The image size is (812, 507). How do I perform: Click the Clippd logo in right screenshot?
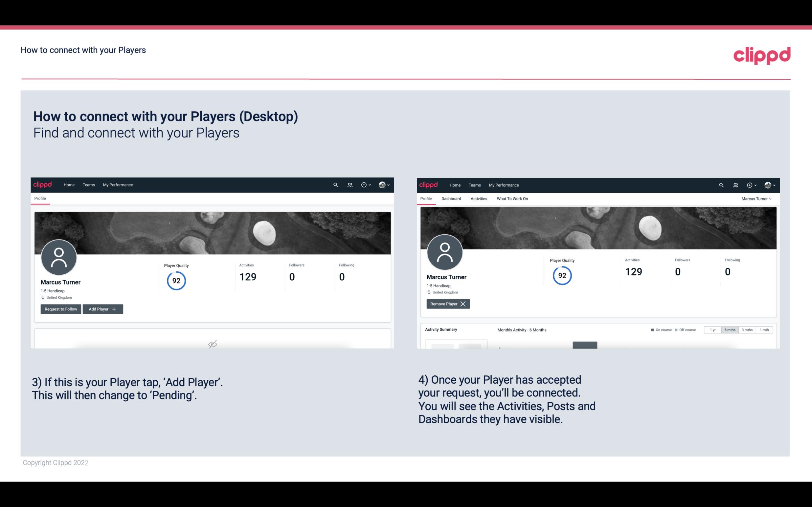tap(429, 184)
